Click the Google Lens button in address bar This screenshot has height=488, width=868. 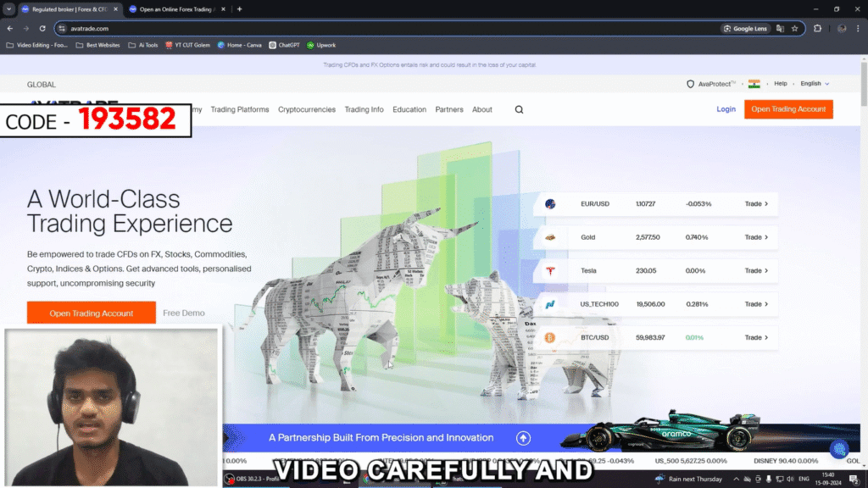[745, 28]
